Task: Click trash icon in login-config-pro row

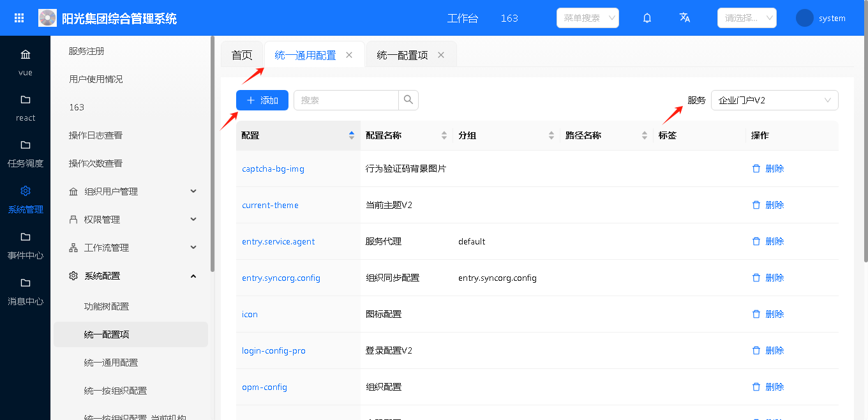Action: 756,350
